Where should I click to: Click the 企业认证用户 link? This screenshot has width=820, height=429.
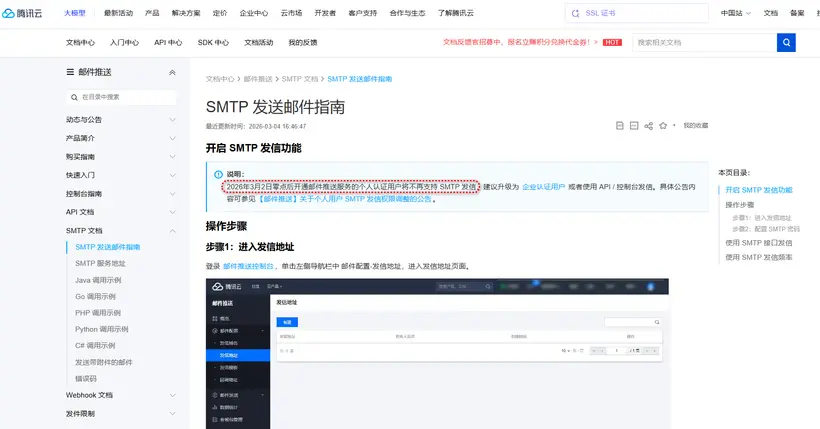pos(543,187)
